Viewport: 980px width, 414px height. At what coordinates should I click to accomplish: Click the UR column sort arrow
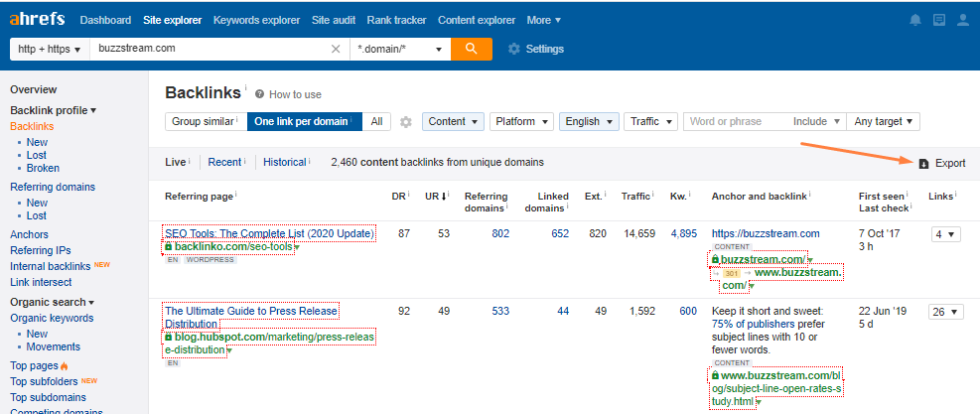pyautogui.click(x=444, y=197)
